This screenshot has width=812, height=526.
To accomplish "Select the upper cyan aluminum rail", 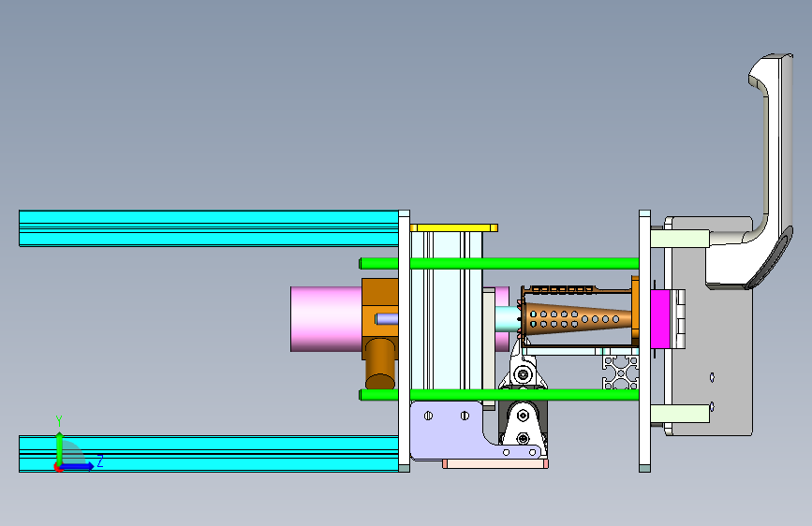I will tap(209, 227).
